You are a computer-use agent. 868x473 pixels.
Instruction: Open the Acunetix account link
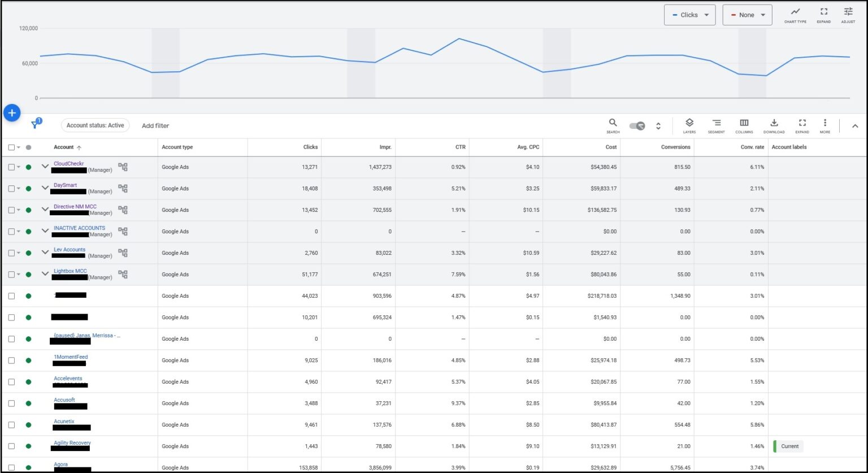pyautogui.click(x=64, y=422)
